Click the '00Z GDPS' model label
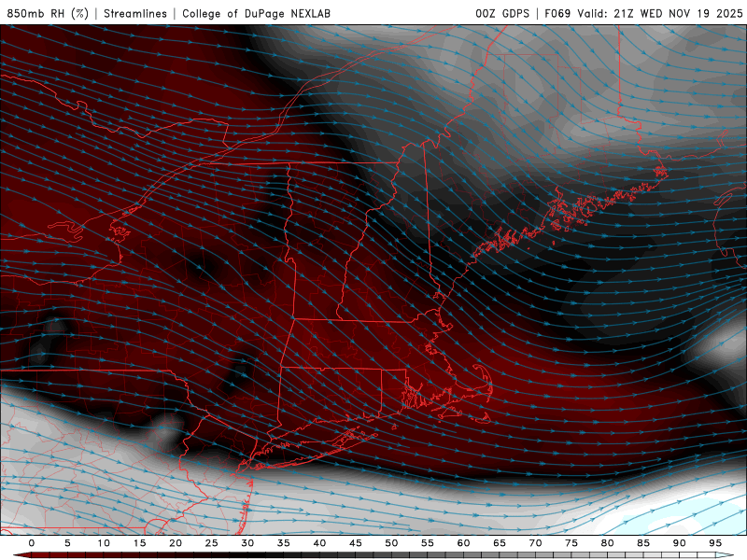This screenshot has height=560, width=747. click(x=502, y=13)
